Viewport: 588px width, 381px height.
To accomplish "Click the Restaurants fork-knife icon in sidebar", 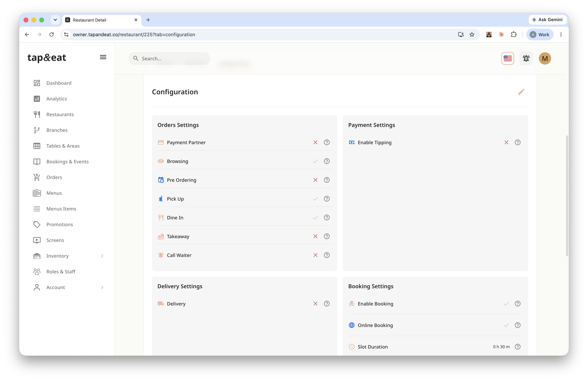I will [x=37, y=114].
